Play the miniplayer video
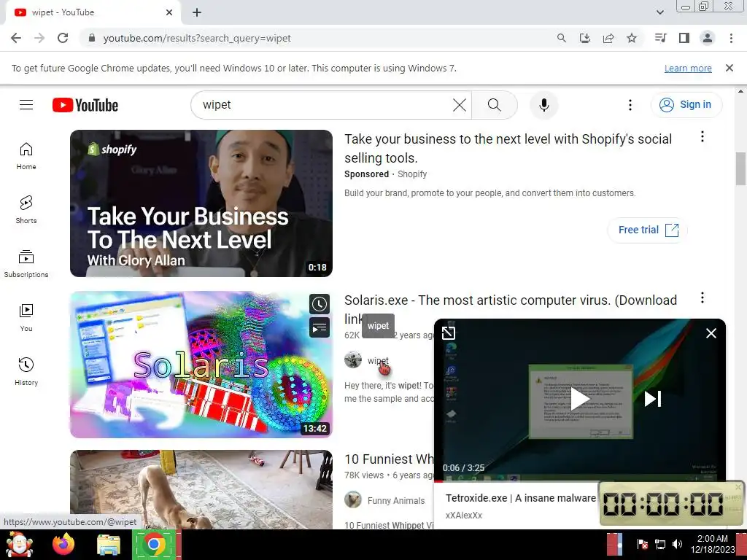Image resolution: width=747 pixels, height=560 pixels. [579, 399]
